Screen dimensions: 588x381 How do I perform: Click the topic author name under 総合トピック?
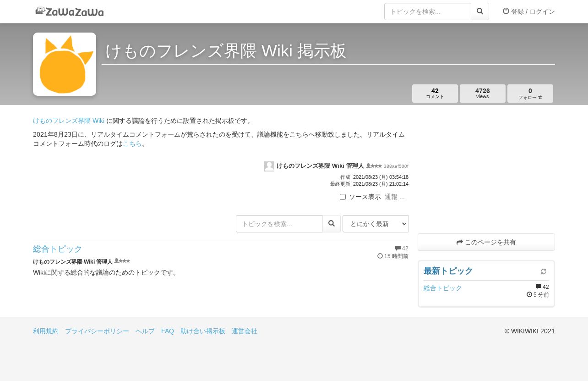coord(73,262)
